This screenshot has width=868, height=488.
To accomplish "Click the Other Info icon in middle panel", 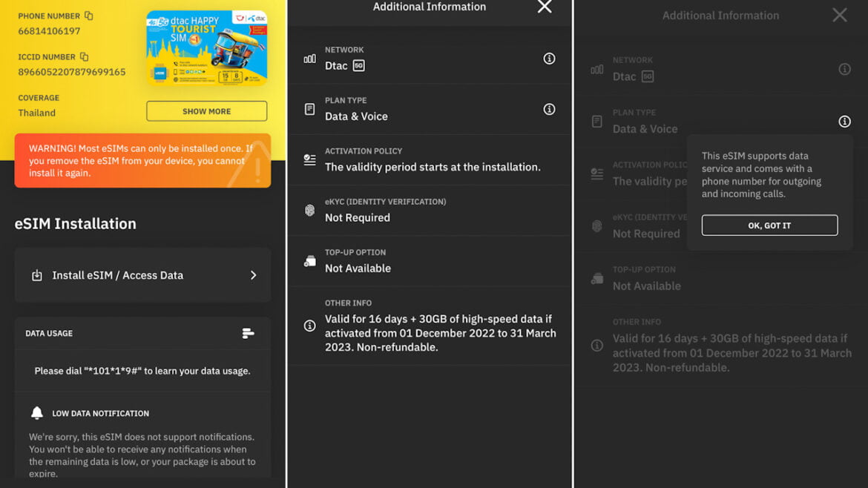I will point(310,326).
